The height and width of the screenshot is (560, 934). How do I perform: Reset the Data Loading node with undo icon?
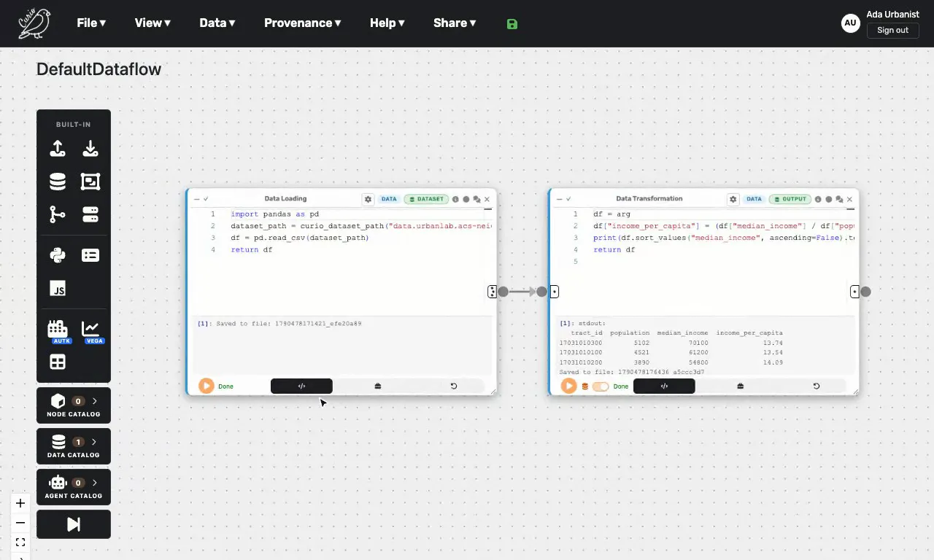click(x=454, y=386)
